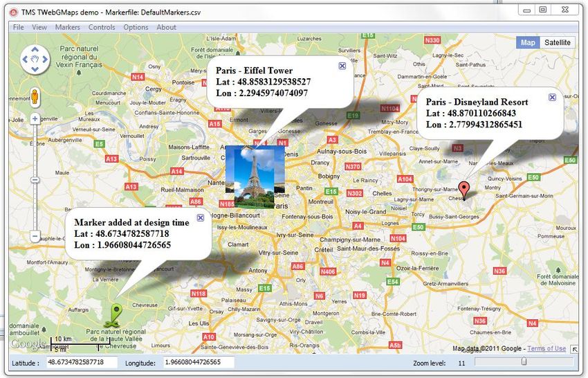Close the Eiffel Tower info bubble
588x378 pixels.
click(342, 66)
